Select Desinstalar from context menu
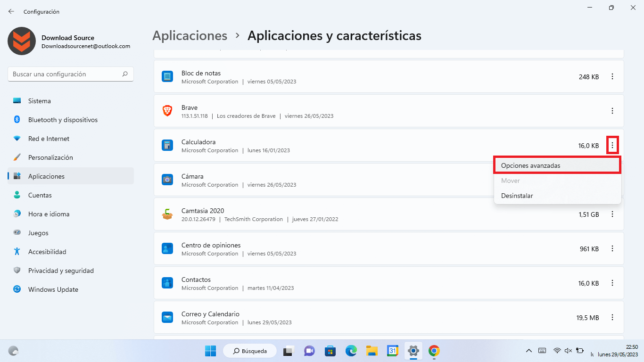This screenshot has height=362, width=644. coord(557,196)
